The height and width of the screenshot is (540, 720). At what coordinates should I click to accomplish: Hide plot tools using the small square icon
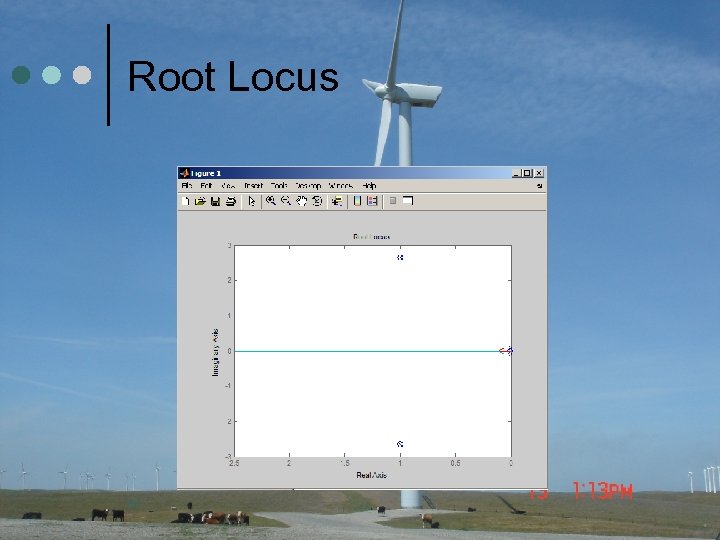393,200
